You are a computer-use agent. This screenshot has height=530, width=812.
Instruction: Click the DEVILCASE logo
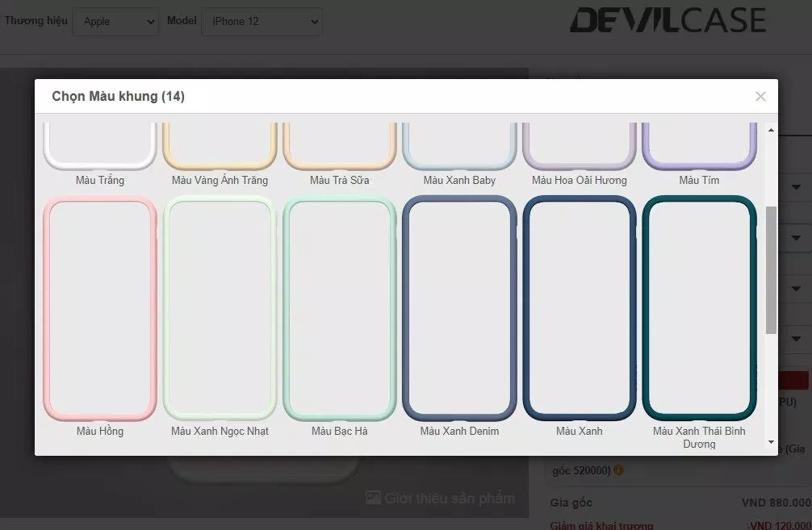(668, 21)
